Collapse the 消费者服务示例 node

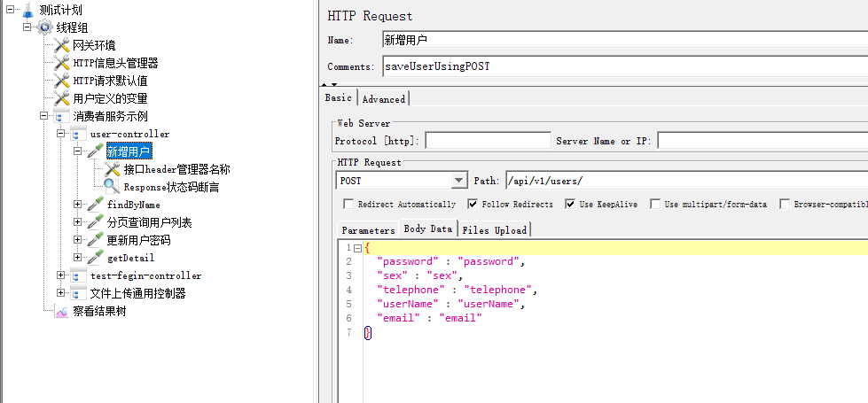(x=44, y=116)
